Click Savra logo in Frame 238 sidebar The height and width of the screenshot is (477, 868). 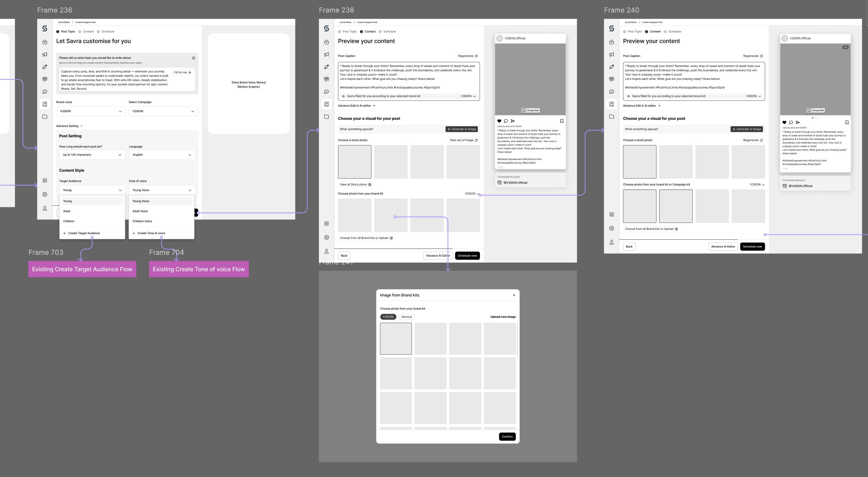click(x=326, y=29)
